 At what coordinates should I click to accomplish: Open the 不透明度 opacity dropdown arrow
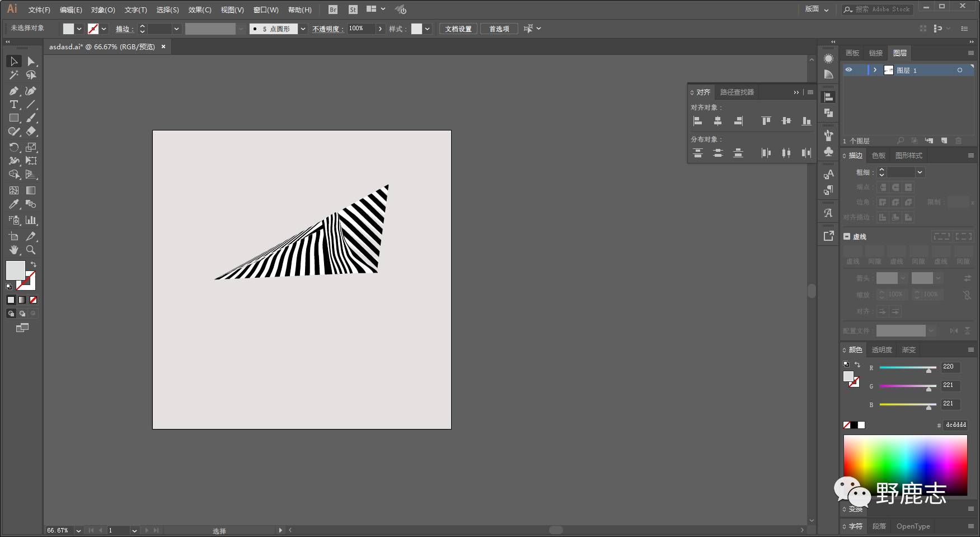(x=381, y=29)
